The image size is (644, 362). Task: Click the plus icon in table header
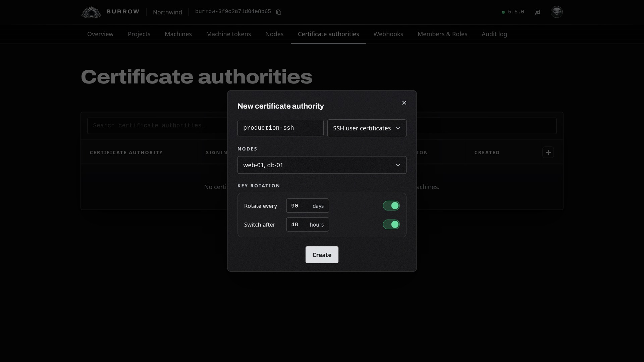(548, 153)
